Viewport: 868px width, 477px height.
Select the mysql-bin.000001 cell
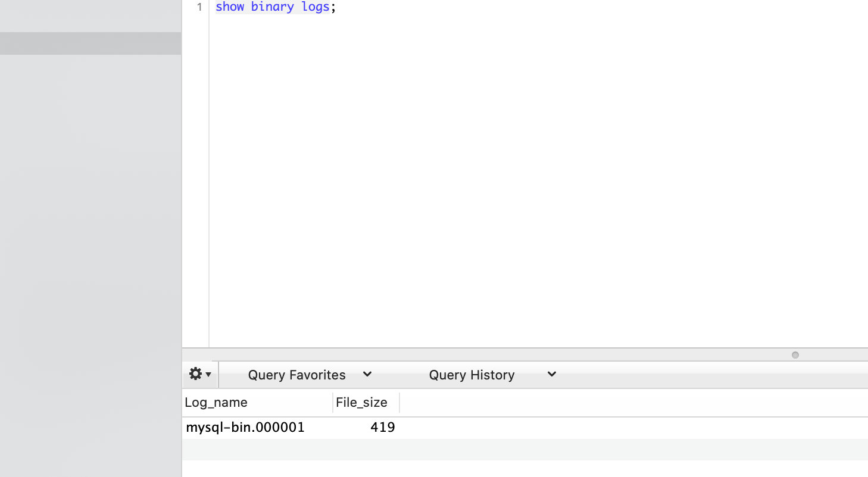click(x=257, y=428)
